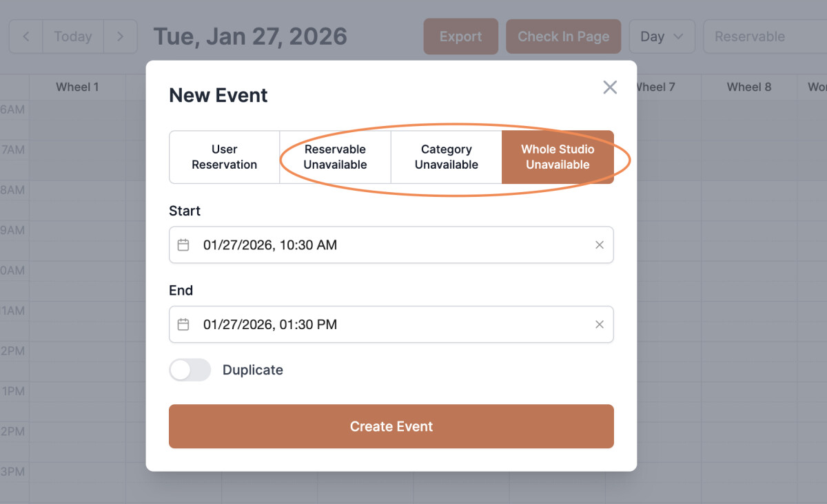Click the End date input field

(x=386, y=324)
